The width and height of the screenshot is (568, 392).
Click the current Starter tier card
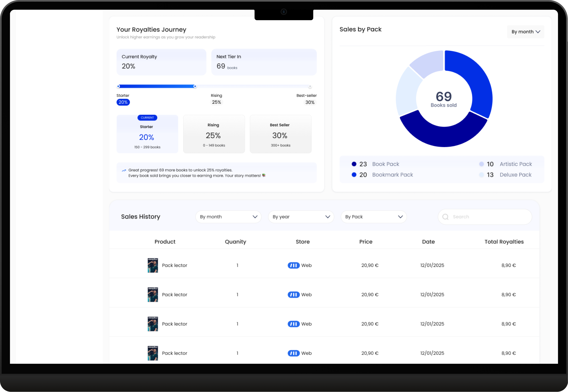point(147,134)
